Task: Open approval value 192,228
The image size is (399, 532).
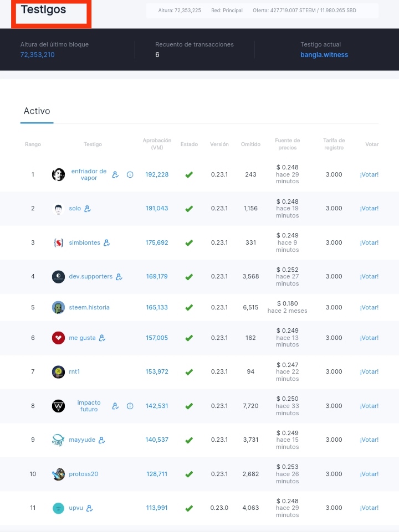Action: tap(157, 174)
